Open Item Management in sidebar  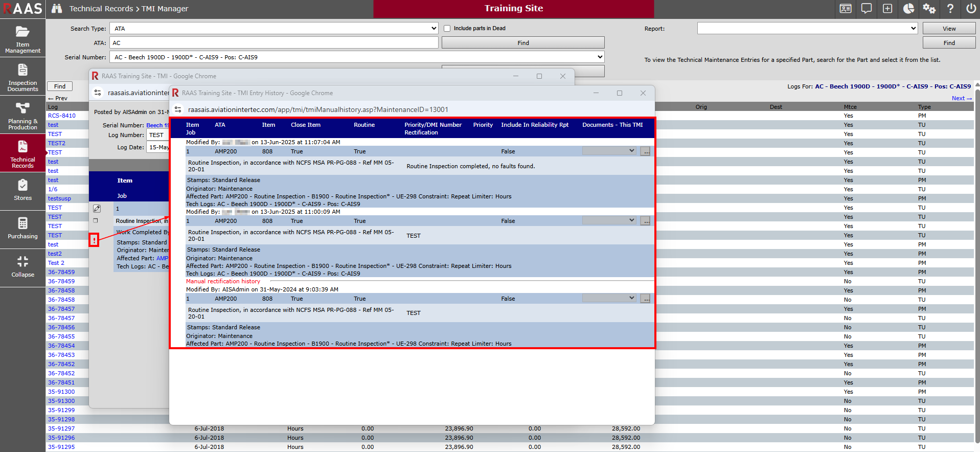(x=22, y=39)
